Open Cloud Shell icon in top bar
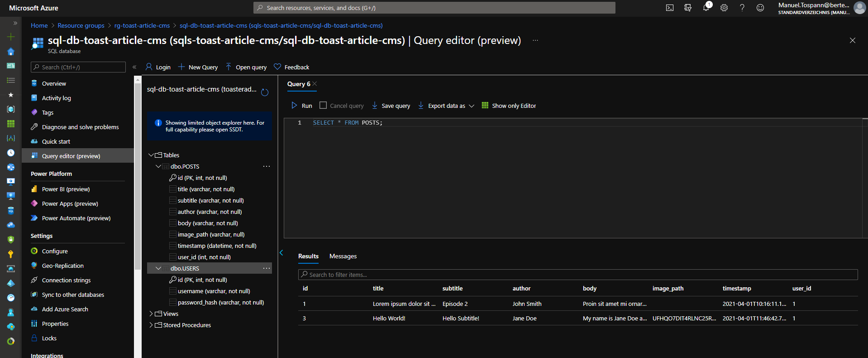This screenshot has width=868, height=358. coord(670,8)
